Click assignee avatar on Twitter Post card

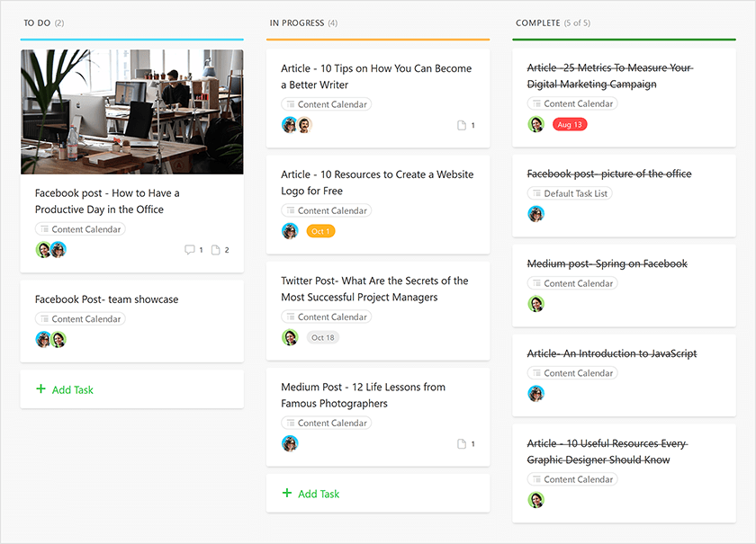point(290,337)
